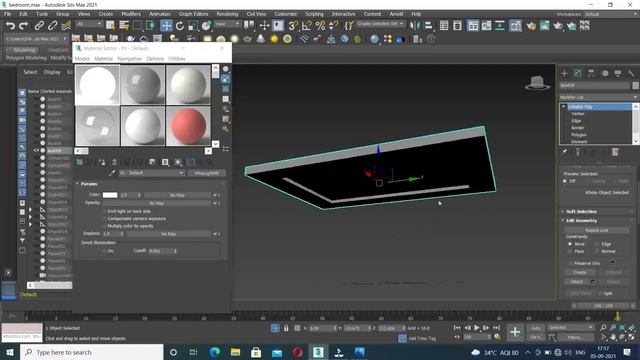Toggle the Percent Snap icon
The width and height of the screenshot is (640, 360).
tap(320, 26)
